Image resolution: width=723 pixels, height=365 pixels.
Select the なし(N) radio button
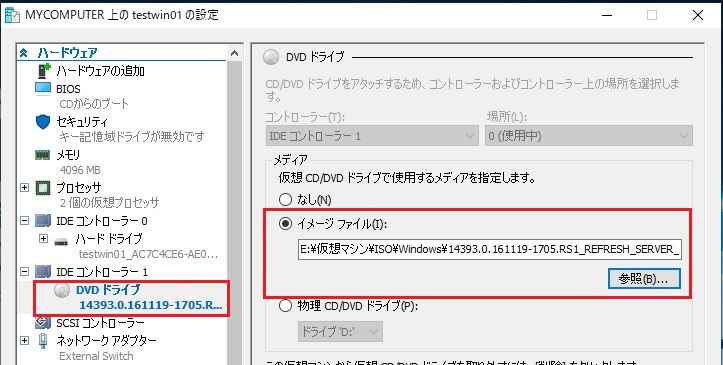point(286,200)
